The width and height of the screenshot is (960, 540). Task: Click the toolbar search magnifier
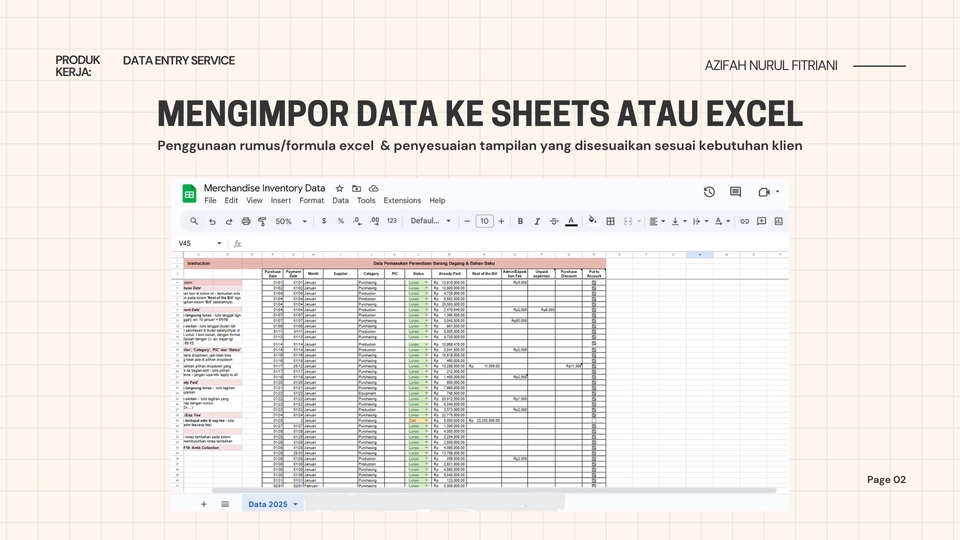tap(193, 221)
